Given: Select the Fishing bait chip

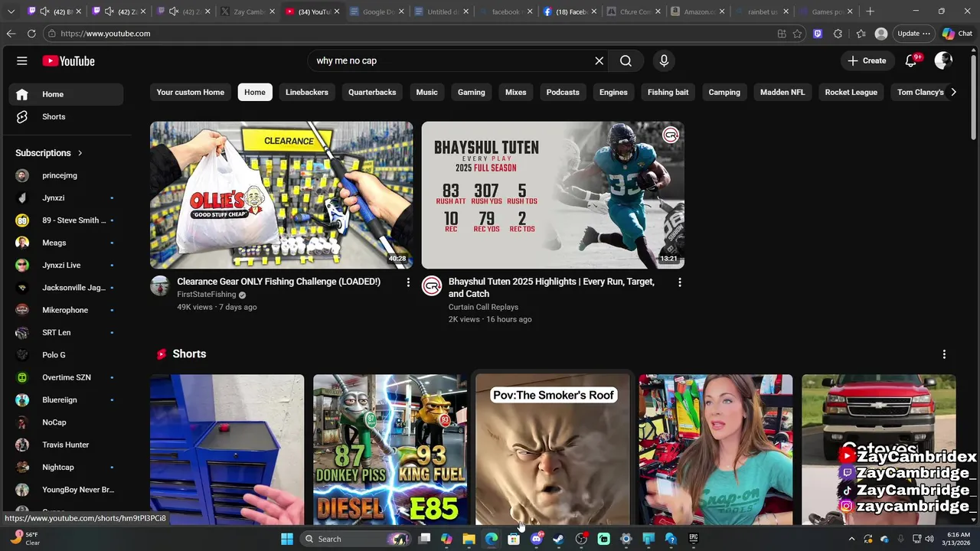Looking at the screenshot, I should [x=668, y=93].
